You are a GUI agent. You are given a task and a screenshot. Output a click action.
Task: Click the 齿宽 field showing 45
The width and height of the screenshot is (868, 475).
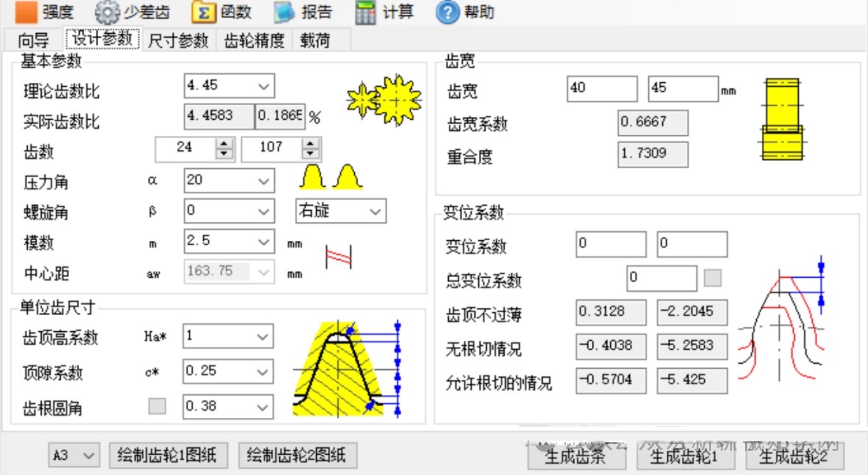coord(683,89)
